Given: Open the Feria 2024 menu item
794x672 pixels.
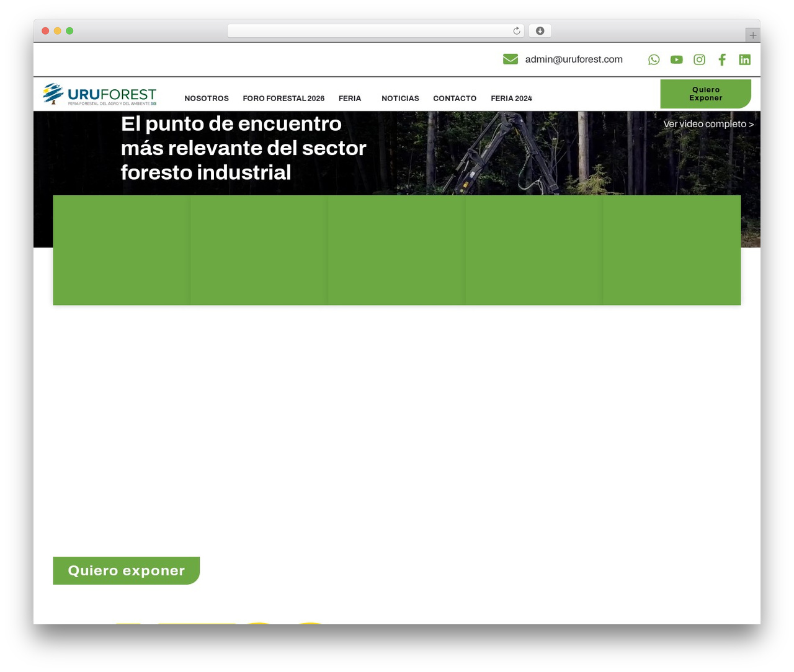Looking at the screenshot, I should tap(511, 99).
